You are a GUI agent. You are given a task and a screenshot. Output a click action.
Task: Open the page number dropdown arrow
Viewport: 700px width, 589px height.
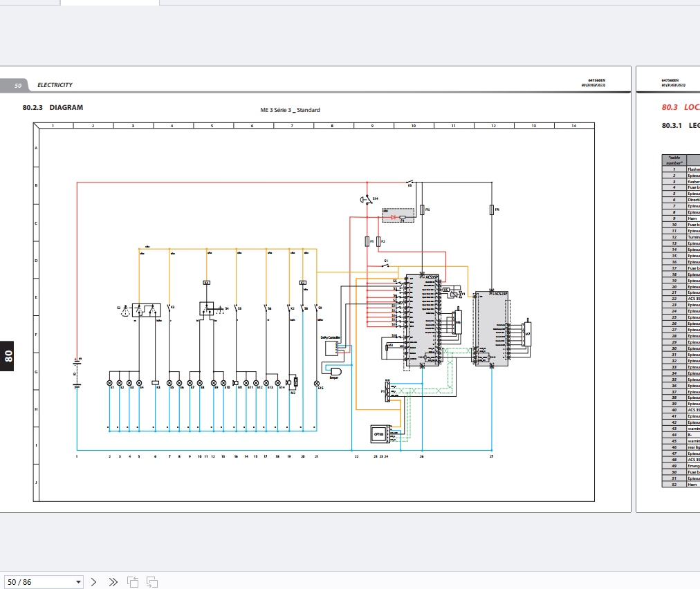point(78,582)
